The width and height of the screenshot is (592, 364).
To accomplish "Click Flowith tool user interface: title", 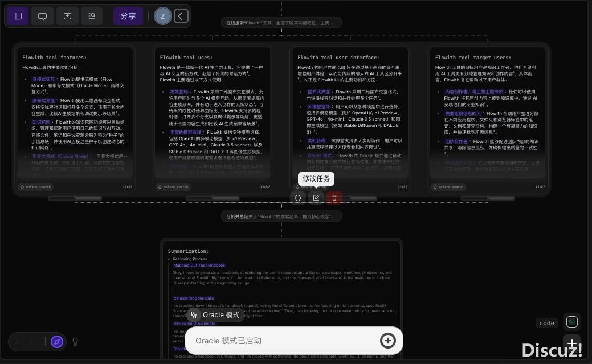I will 338,58.
